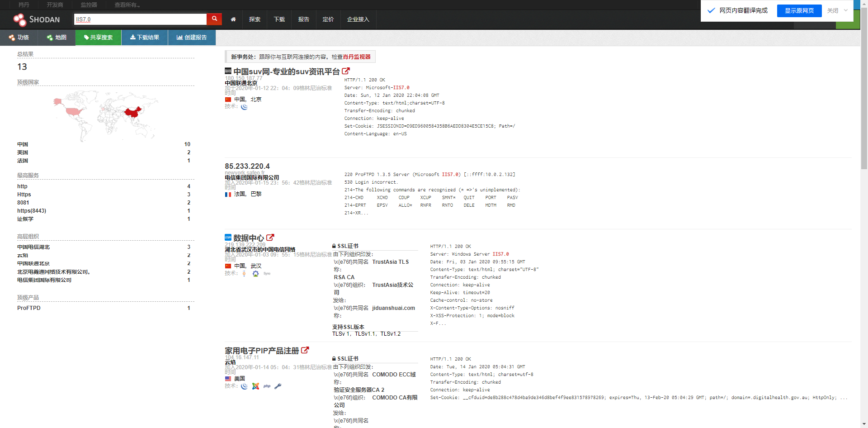Click China flag beside 中国, 武汉

tap(228, 266)
